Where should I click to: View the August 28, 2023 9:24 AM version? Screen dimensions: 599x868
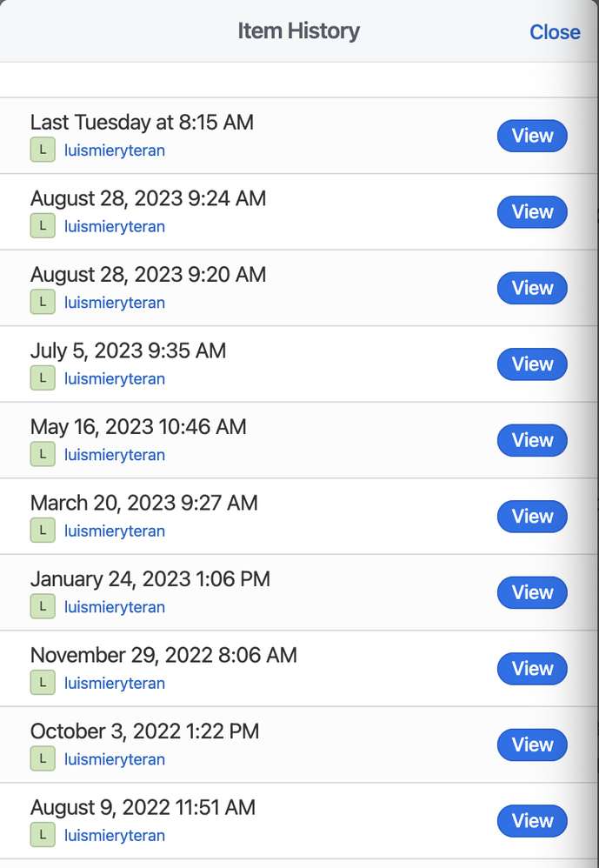point(532,212)
